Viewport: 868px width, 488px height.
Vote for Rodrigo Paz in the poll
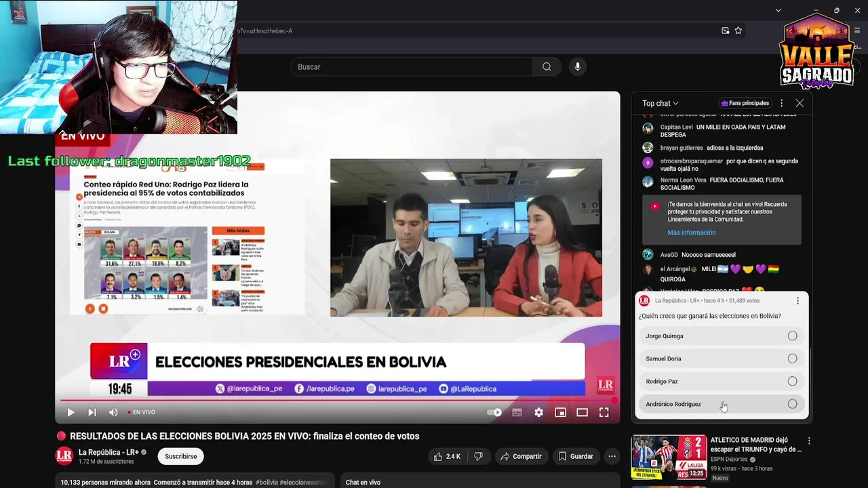coord(722,381)
